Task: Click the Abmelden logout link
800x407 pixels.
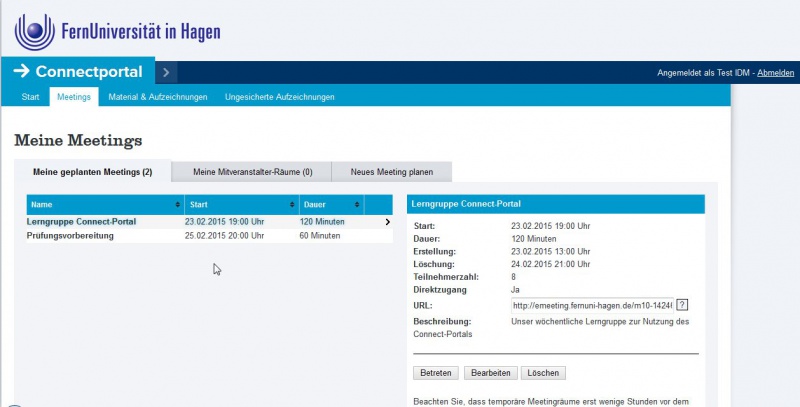Action: click(776, 73)
